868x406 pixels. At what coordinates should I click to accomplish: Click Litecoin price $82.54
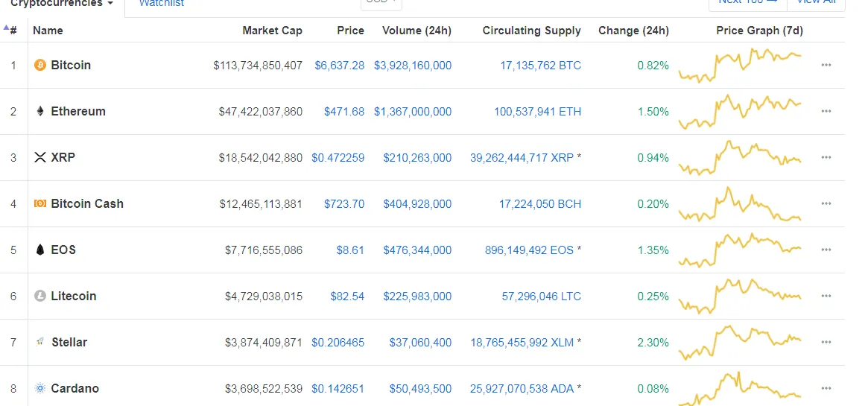(x=347, y=296)
